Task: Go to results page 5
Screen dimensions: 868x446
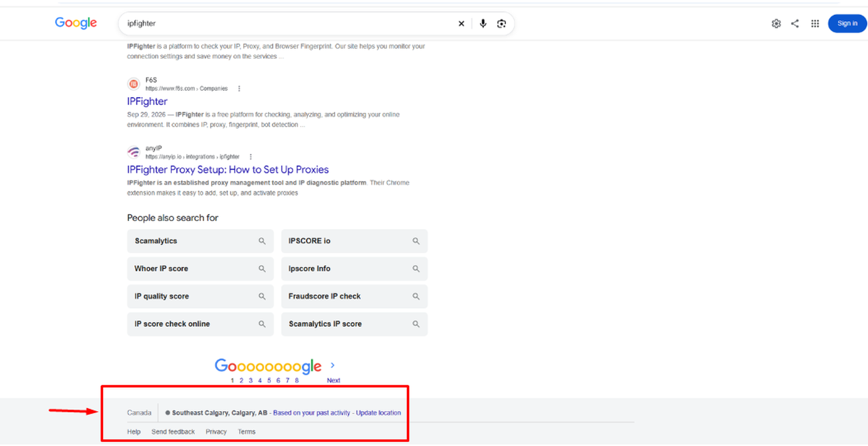Action: tap(269, 381)
